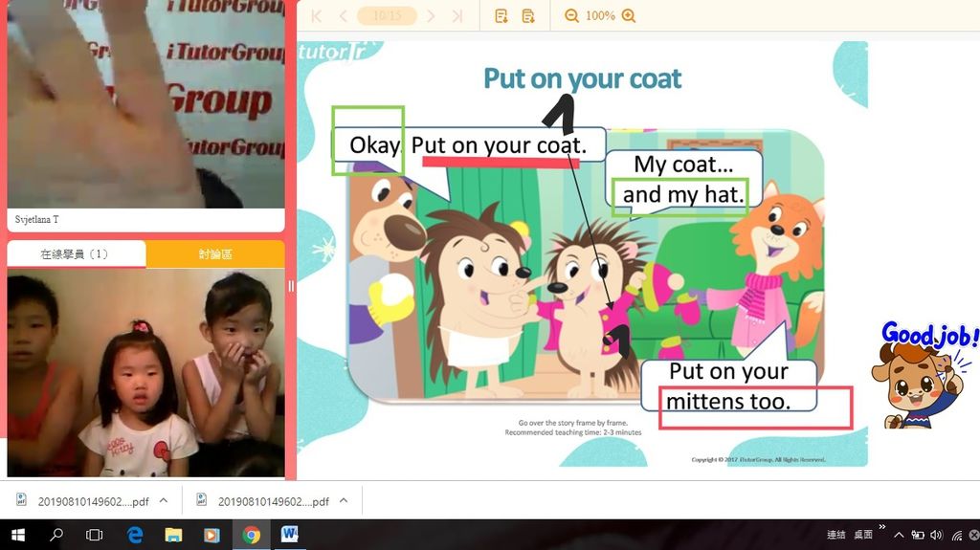The width and height of the screenshot is (980, 550).
Task: Switch to the 在線學員 (1) tab
Action: click(x=77, y=254)
